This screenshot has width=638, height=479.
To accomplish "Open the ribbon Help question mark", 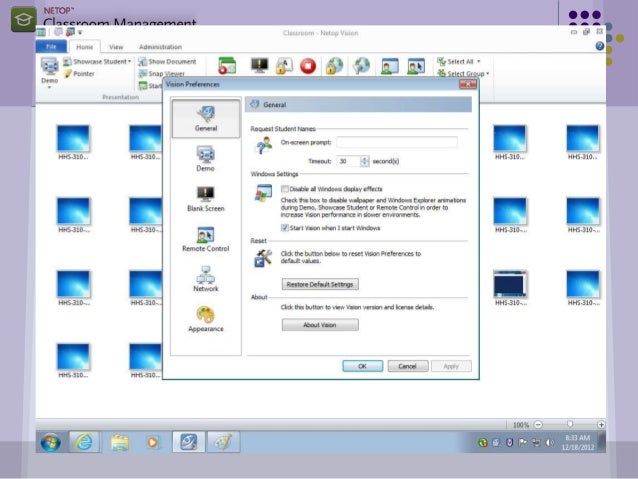I will (599, 46).
